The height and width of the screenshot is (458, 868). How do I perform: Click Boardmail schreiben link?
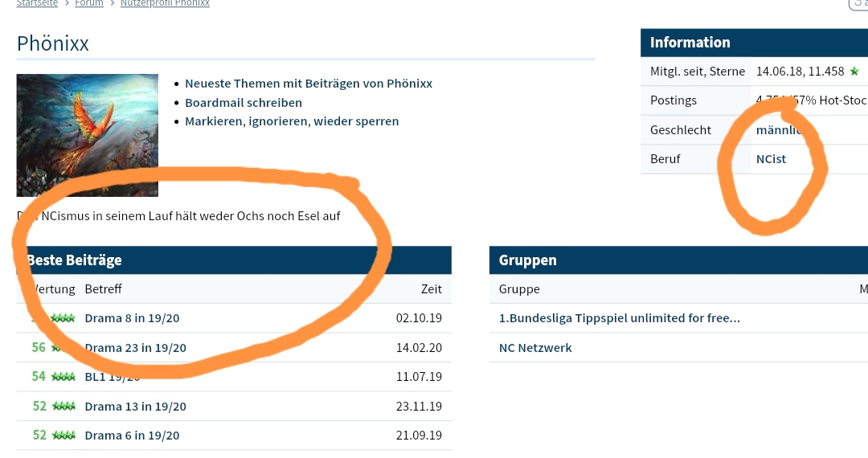244,103
